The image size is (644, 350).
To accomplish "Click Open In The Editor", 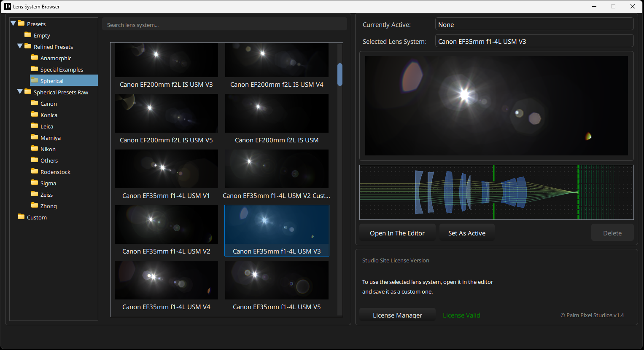I will click(397, 232).
